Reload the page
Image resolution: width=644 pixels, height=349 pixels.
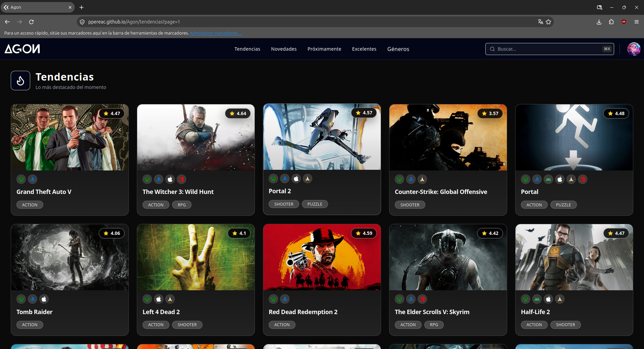[x=32, y=22]
